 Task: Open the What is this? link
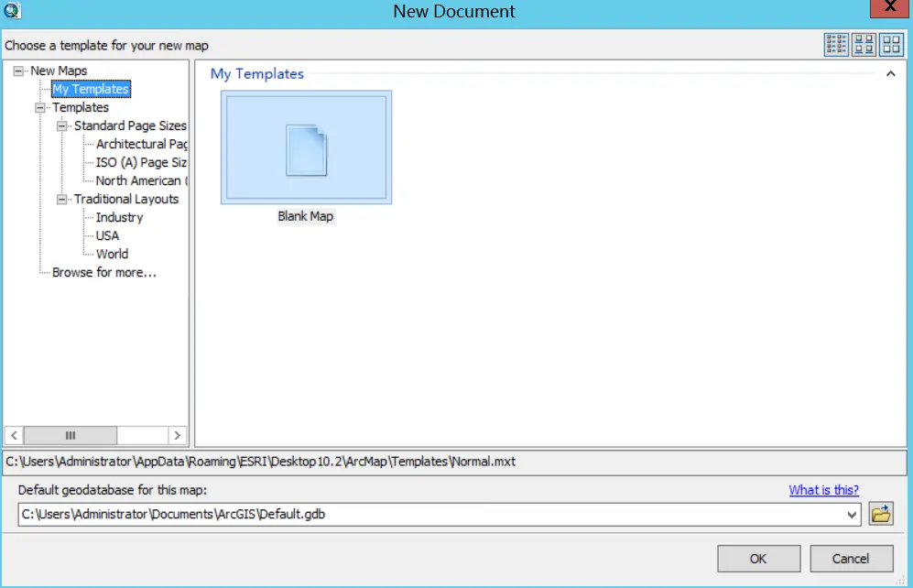click(x=823, y=490)
